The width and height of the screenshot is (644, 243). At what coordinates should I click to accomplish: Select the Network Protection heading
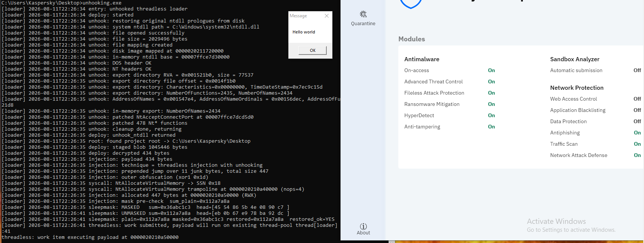coord(577,88)
